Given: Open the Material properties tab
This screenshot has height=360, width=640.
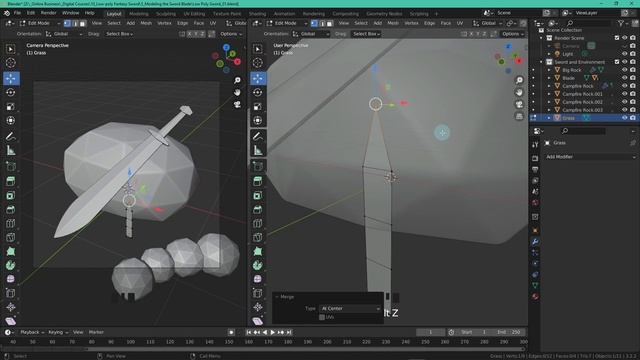Looking at the screenshot, I should (535, 296).
